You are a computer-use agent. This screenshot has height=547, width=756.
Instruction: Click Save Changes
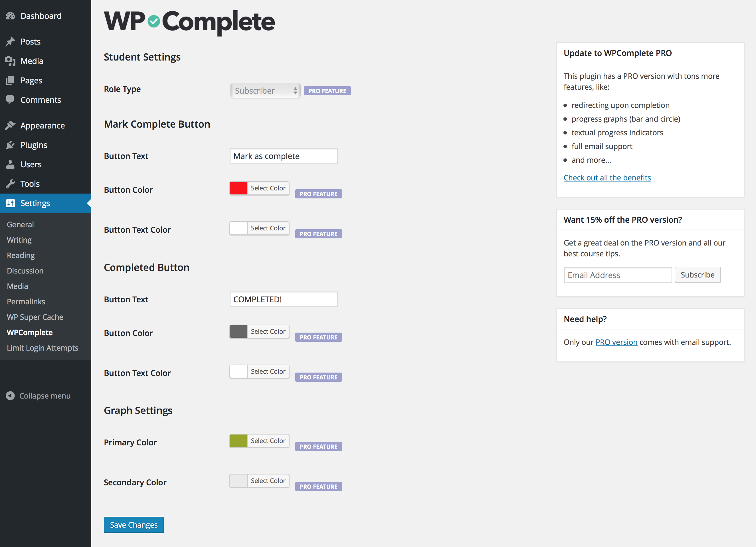coord(133,525)
